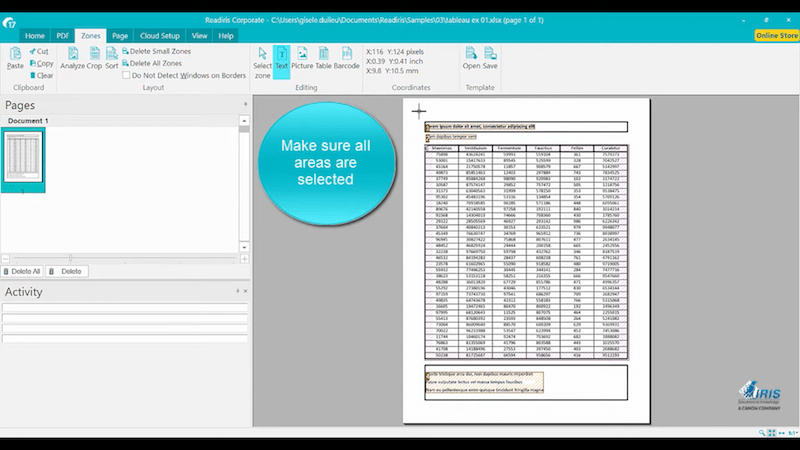Viewport: 800px width, 450px height.
Task: Click the Document 1 header row
Action: 119,121
